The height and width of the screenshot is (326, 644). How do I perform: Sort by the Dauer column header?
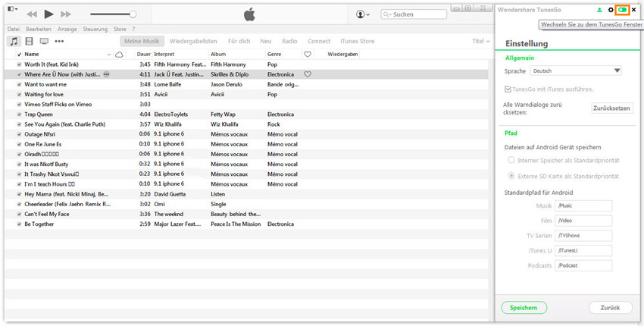click(x=143, y=55)
